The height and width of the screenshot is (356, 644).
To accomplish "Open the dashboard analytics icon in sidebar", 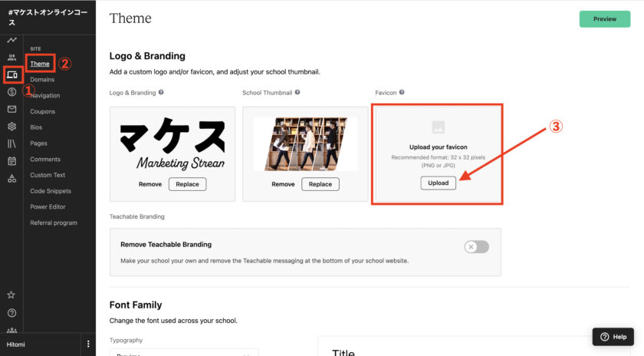I will pyautogui.click(x=11, y=40).
